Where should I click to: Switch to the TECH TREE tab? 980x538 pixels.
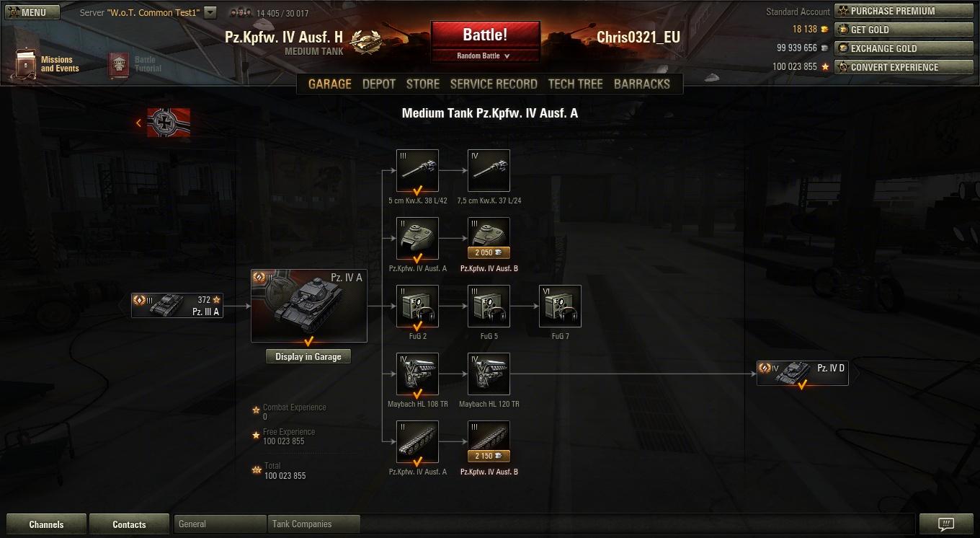(x=575, y=84)
